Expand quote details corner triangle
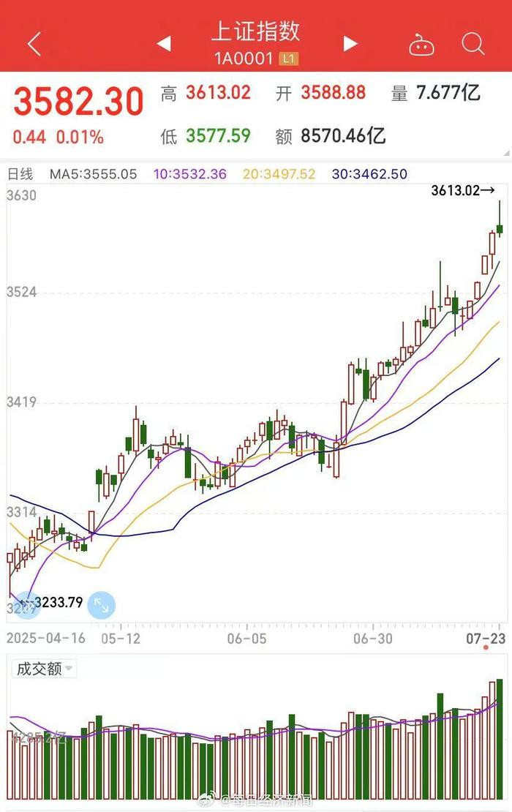The image size is (512, 812). pyautogui.click(x=506, y=154)
